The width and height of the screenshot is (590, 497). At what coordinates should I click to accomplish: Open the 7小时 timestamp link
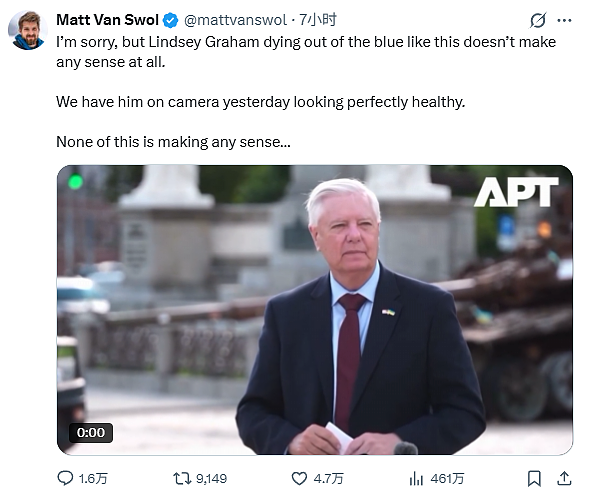tap(318, 20)
